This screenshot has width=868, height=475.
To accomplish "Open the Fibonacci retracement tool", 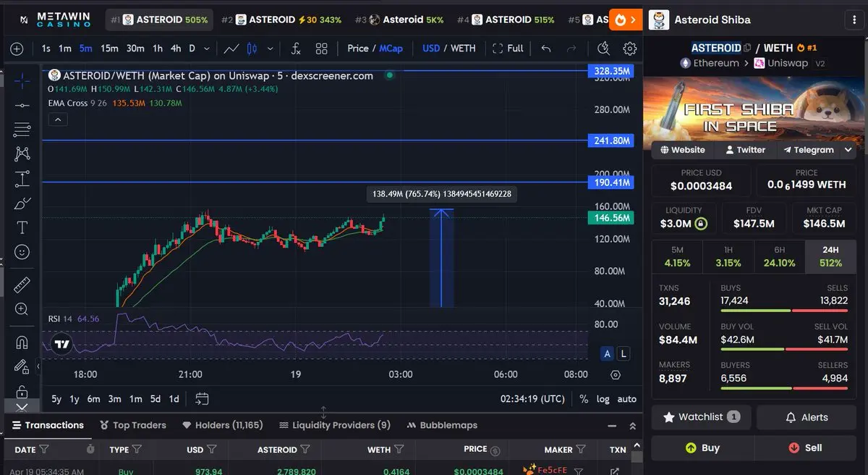I will 22,130.
